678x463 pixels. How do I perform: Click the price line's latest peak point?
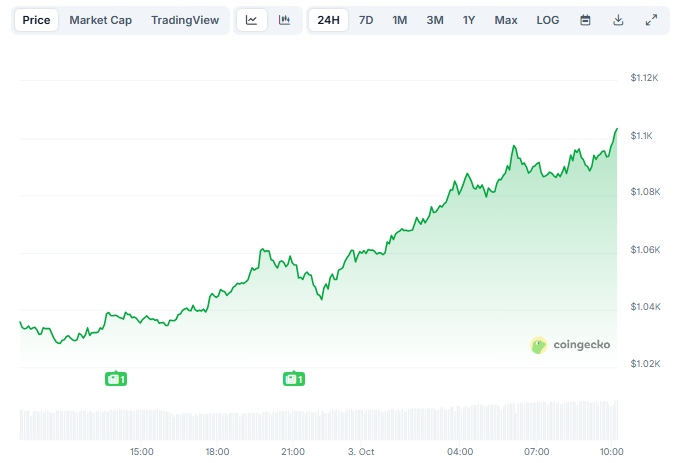pyautogui.click(x=616, y=129)
